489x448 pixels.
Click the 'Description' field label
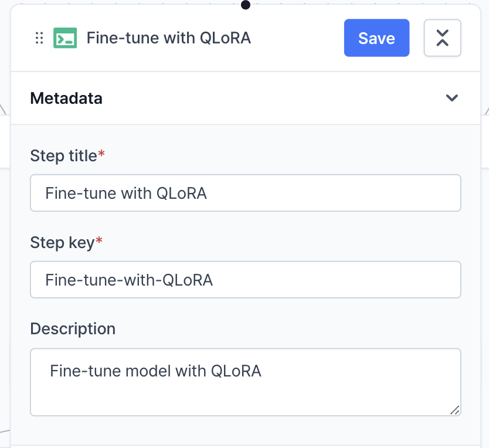pos(73,328)
